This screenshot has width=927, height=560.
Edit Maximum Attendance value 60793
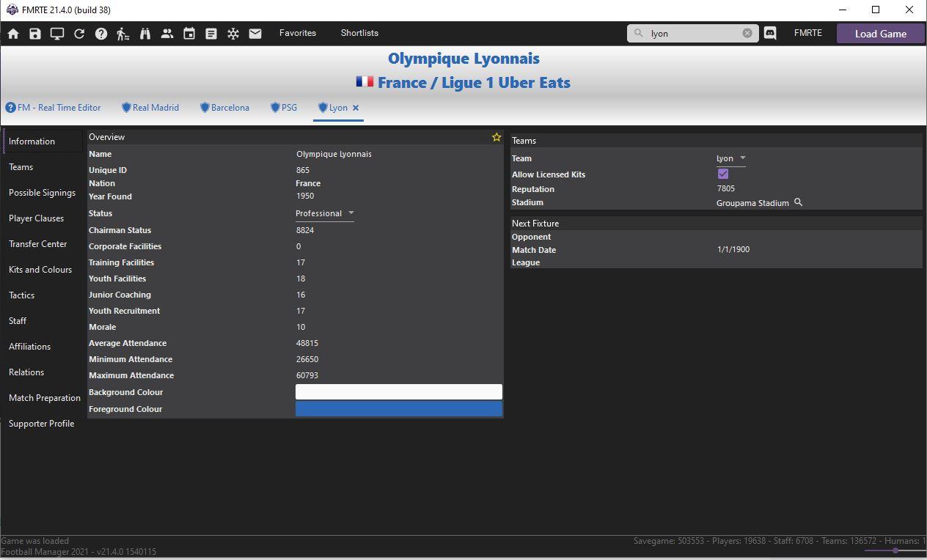tap(307, 375)
